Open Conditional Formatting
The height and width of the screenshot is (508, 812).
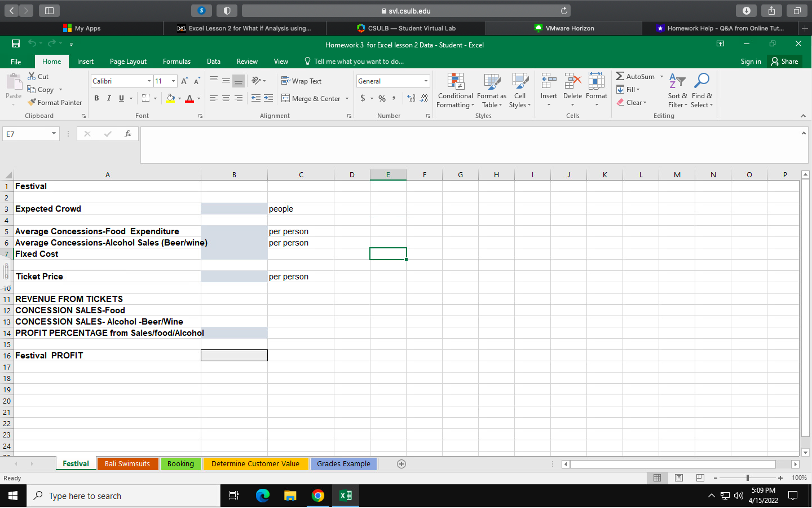(x=455, y=90)
